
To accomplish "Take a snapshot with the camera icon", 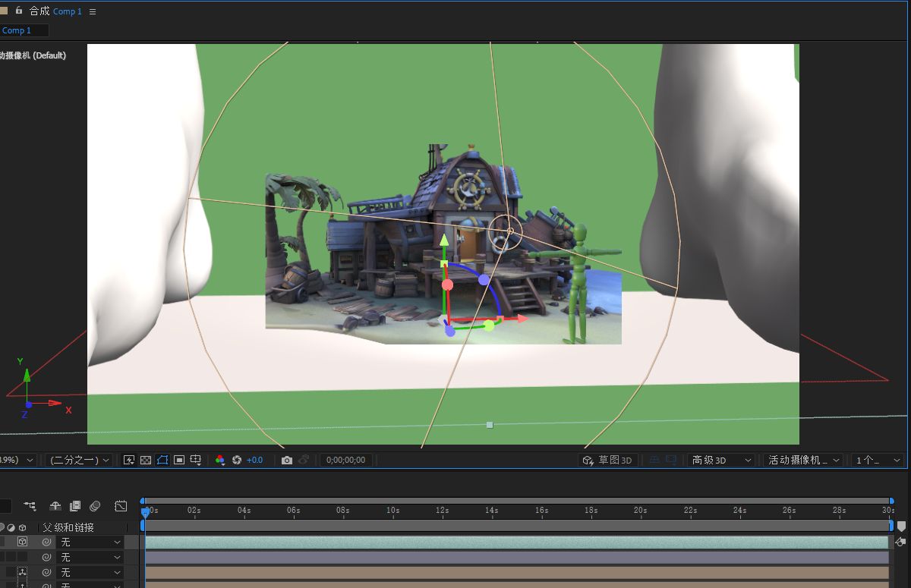I will click(x=287, y=460).
